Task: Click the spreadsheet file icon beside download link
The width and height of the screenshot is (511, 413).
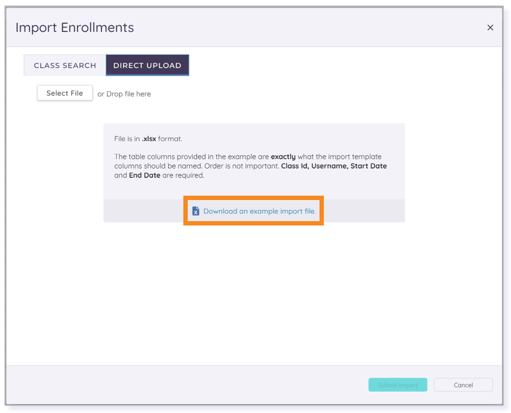Action: [x=196, y=211]
